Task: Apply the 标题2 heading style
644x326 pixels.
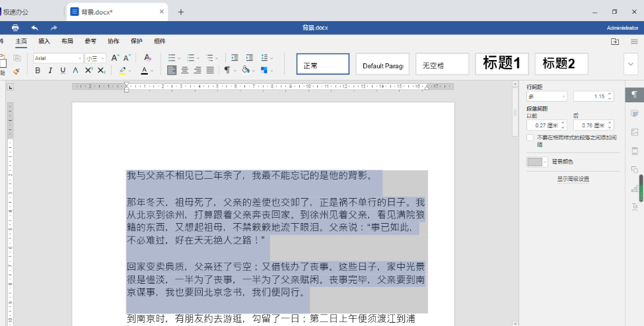Action: tap(561, 64)
